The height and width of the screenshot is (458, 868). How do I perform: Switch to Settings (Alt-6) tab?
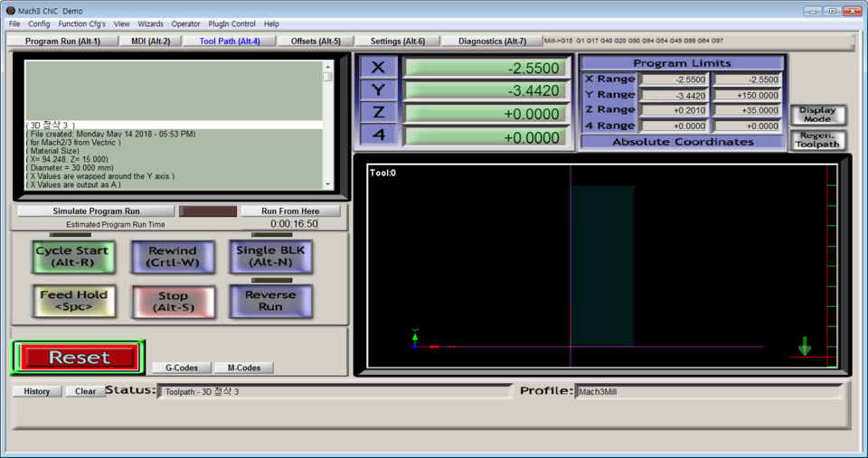pyautogui.click(x=398, y=41)
